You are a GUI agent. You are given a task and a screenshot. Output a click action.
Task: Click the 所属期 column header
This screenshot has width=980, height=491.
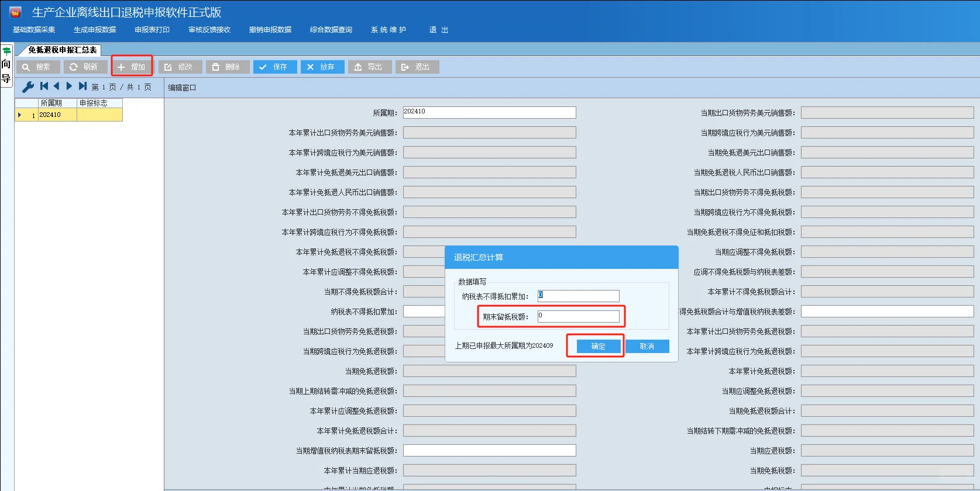57,103
